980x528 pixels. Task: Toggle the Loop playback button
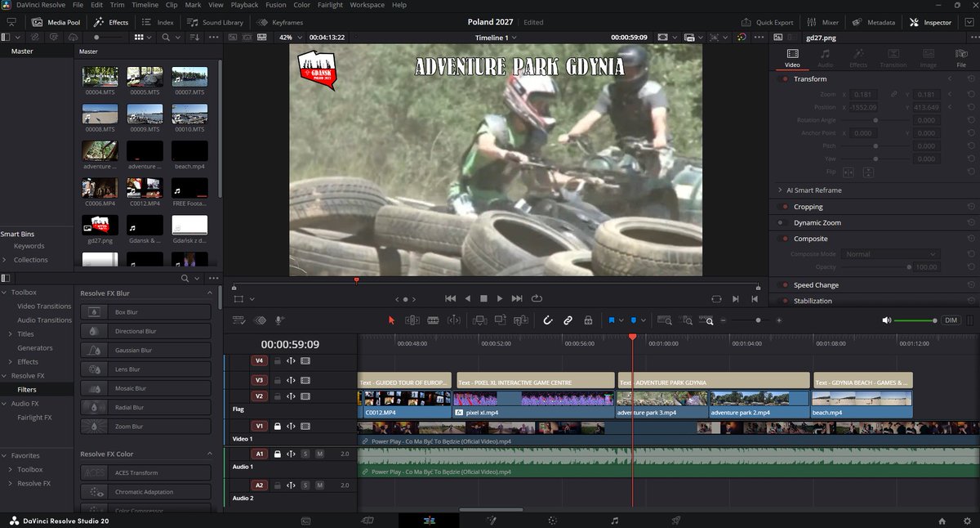537,298
